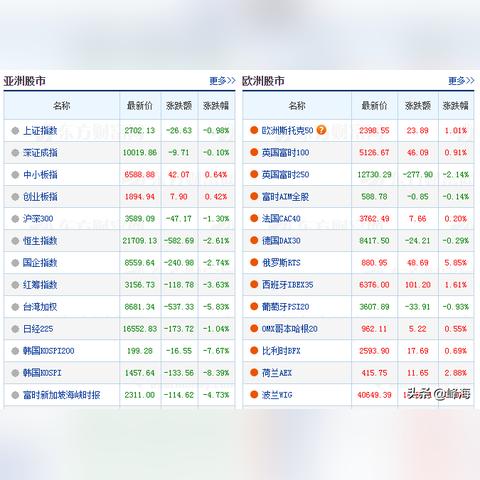
Task: Click the 21709.13 price for 恒生指数
Action: point(140,241)
